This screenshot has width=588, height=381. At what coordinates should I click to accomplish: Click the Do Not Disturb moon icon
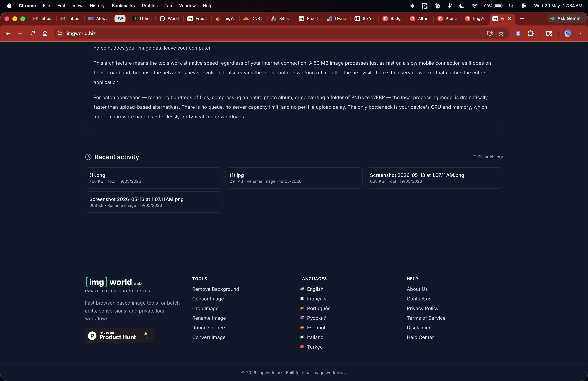[461, 6]
